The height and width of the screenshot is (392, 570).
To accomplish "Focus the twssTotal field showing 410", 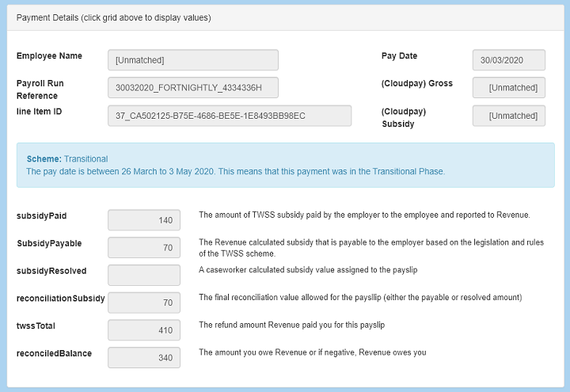I will (143, 330).
